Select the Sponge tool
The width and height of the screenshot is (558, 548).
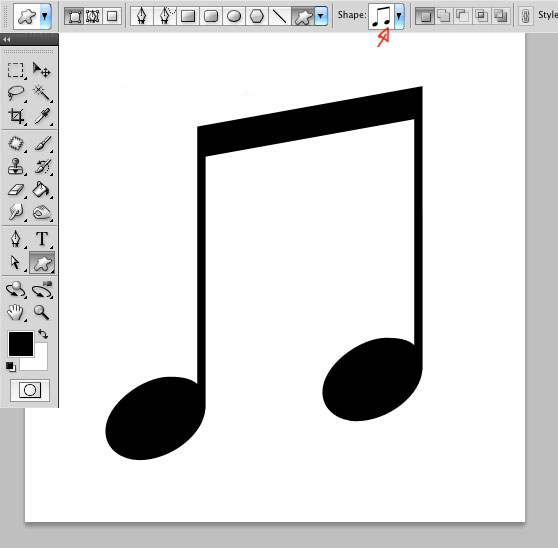click(x=42, y=212)
